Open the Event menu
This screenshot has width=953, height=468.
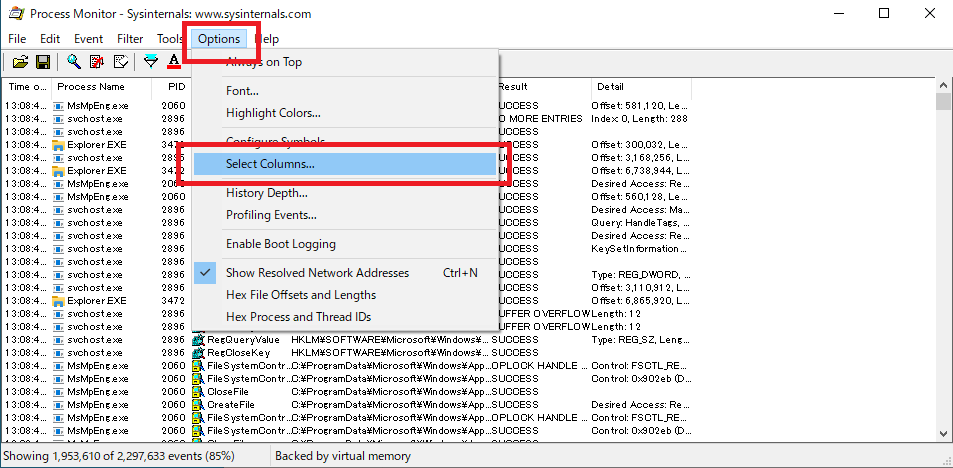(x=89, y=39)
